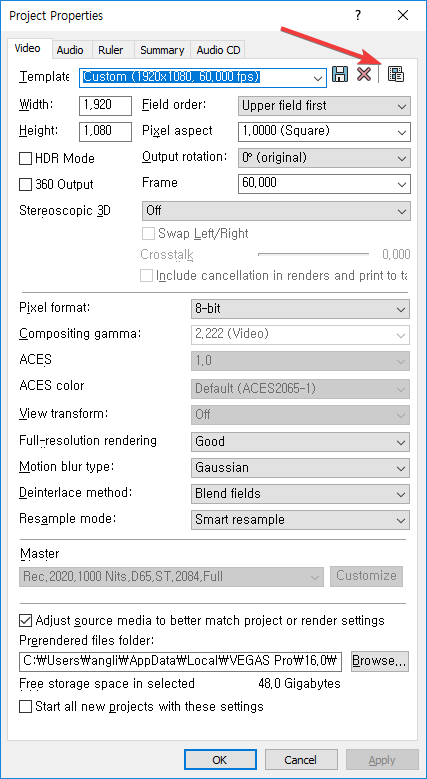Click the match media video settings icon
This screenshot has width=427, height=779.
[x=396, y=74]
